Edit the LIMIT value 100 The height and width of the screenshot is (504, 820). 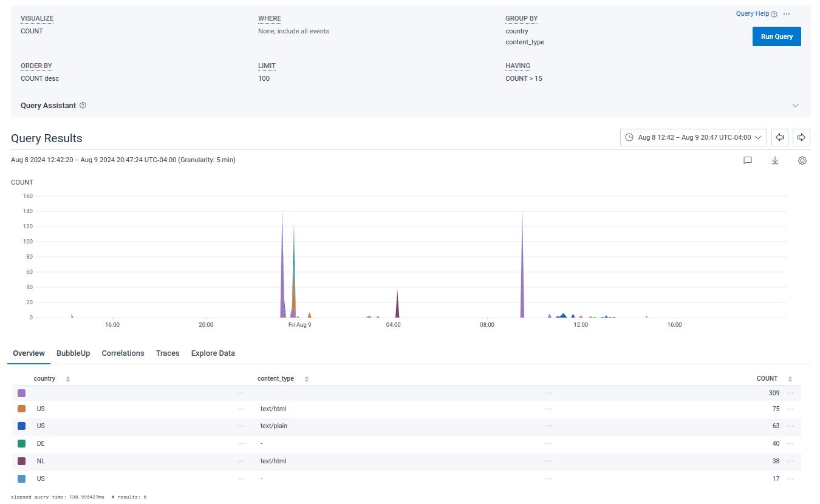point(264,78)
